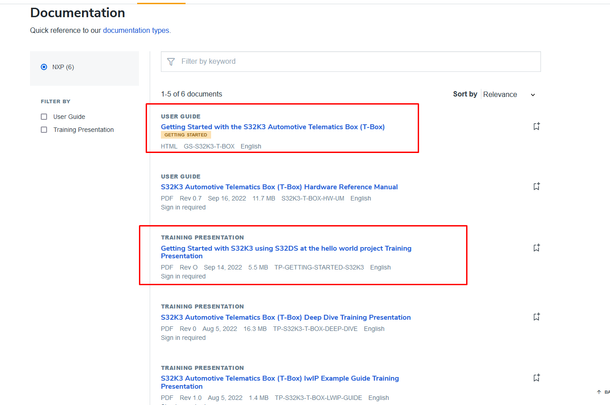
Task: Enable the Training Presentation filter checkbox
Action: click(44, 130)
